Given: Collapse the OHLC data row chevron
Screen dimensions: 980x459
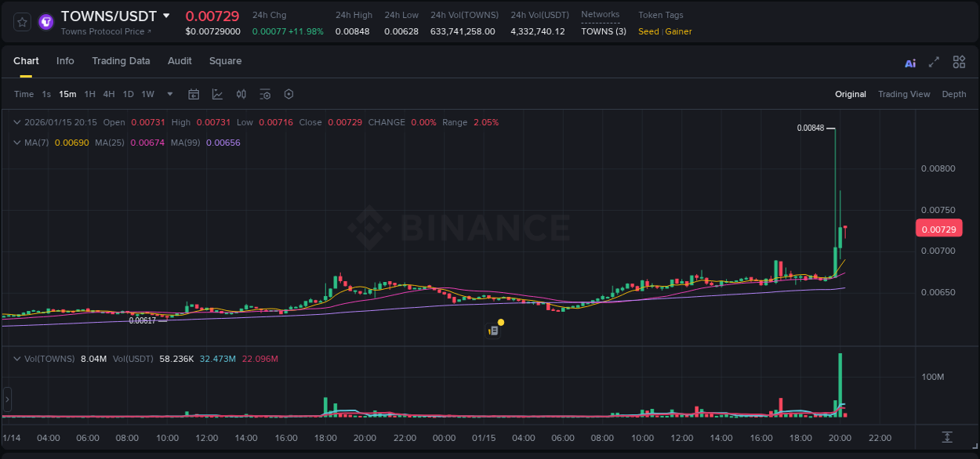Looking at the screenshot, I should tap(16, 122).
